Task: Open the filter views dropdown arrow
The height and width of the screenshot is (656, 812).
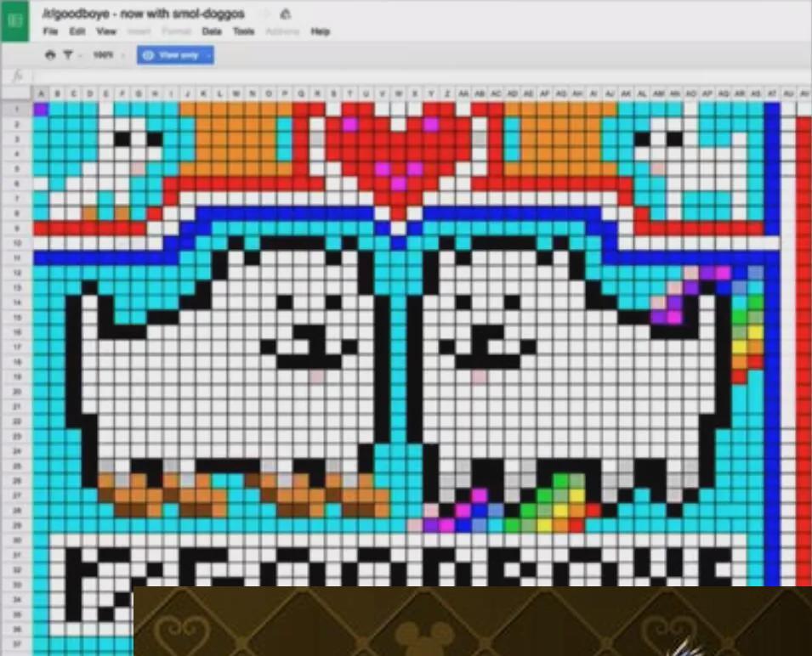Action: pos(81,55)
